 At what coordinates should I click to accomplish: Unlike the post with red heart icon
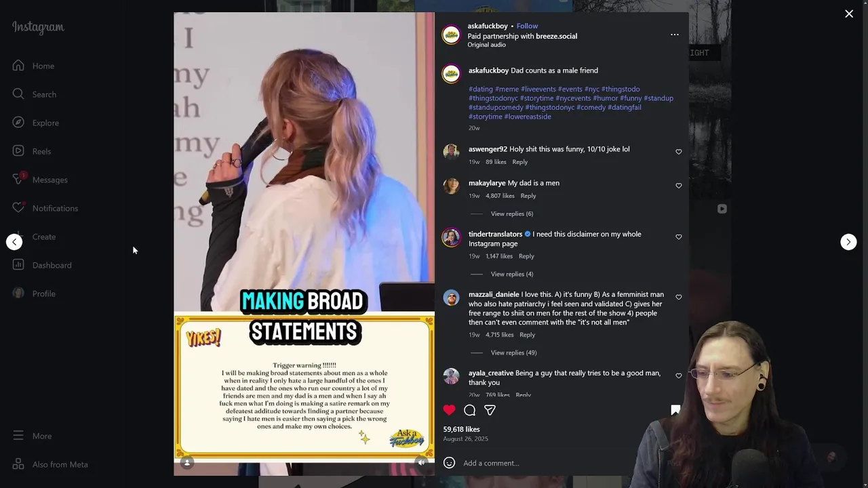click(449, 410)
